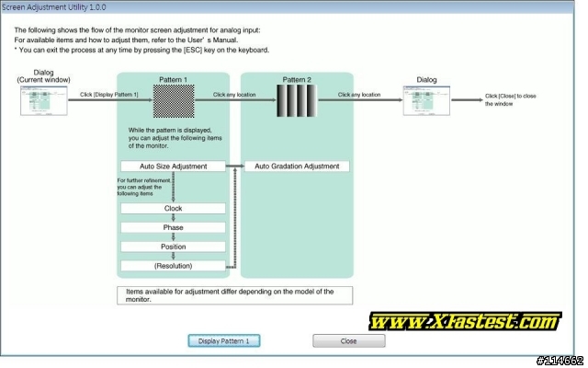Click the first line about analog input flow
Screen dimensions: 588x368
point(137,30)
